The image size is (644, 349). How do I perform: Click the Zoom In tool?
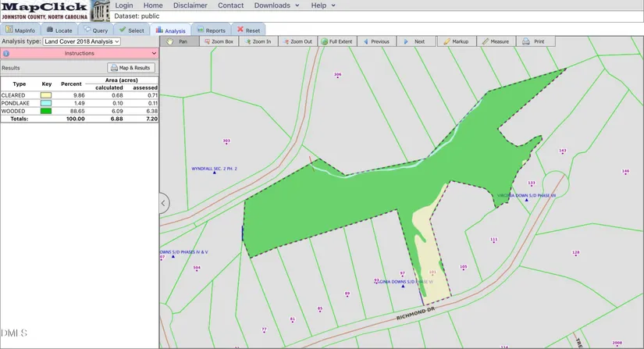coord(258,41)
